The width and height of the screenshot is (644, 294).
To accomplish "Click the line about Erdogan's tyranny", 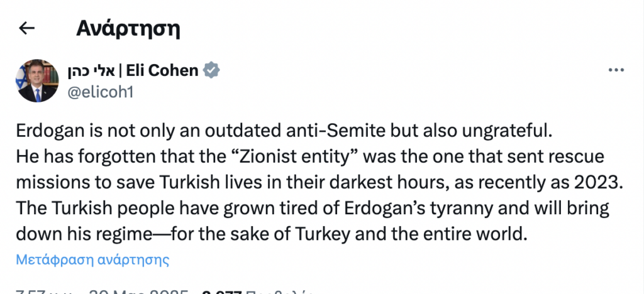I will 313,207.
